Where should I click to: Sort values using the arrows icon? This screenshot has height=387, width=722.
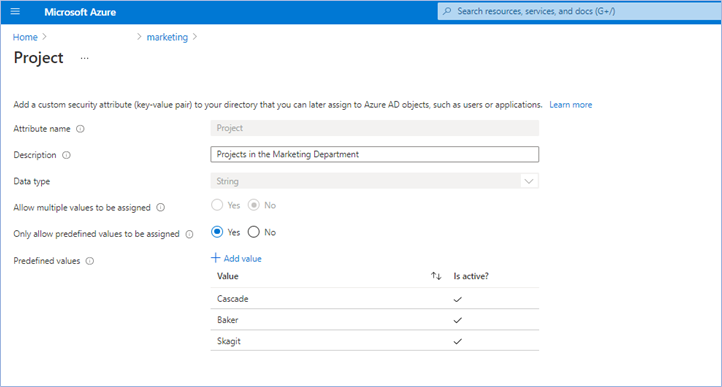click(436, 276)
